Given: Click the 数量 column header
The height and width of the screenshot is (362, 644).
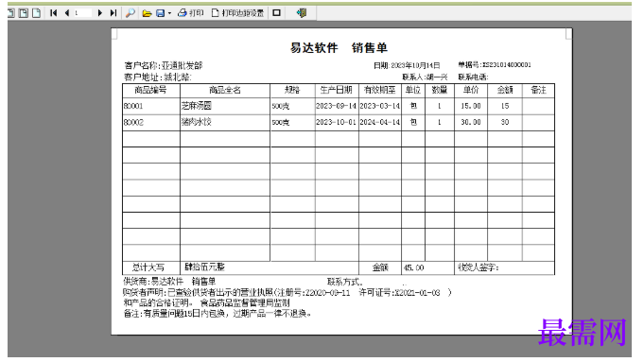Looking at the screenshot, I should [440, 90].
